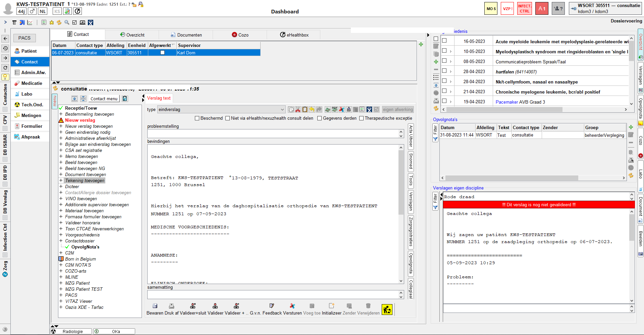The image size is (644, 335).
Task: Click the MO 5 yellow alert badge
Action: pyautogui.click(x=491, y=9)
